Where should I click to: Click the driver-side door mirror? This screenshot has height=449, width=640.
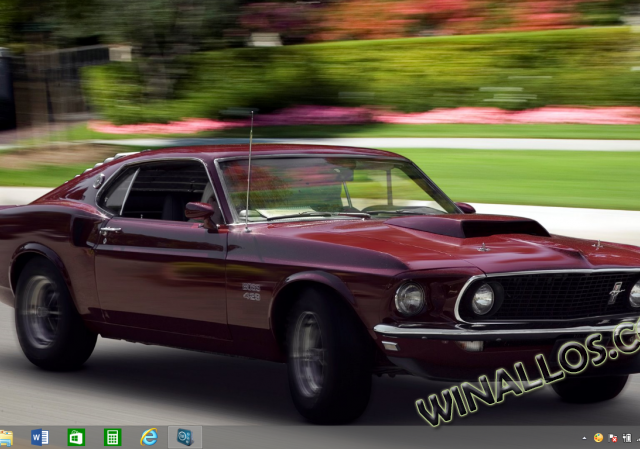click(x=199, y=210)
